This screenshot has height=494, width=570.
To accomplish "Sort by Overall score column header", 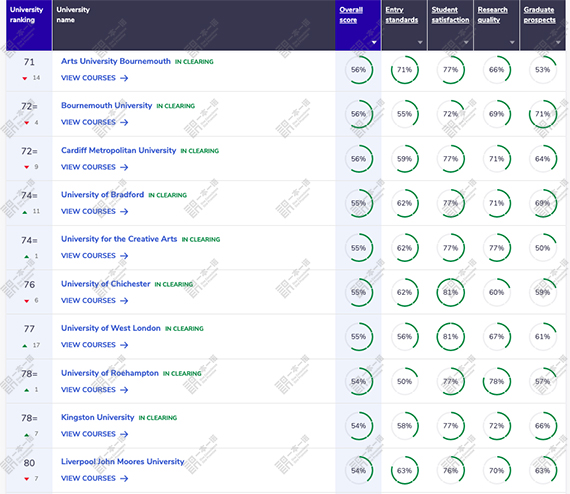I will (351, 15).
